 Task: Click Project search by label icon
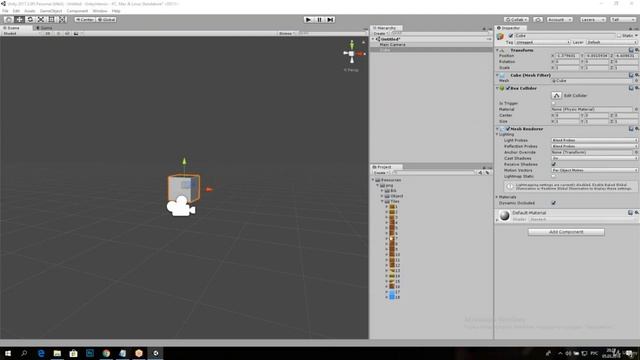tap(487, 173)
